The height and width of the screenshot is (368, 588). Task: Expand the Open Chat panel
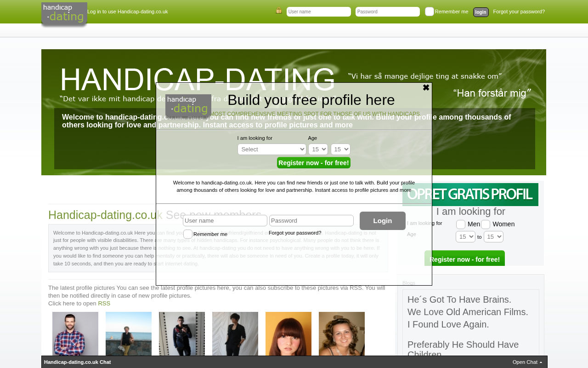[527, 362]
